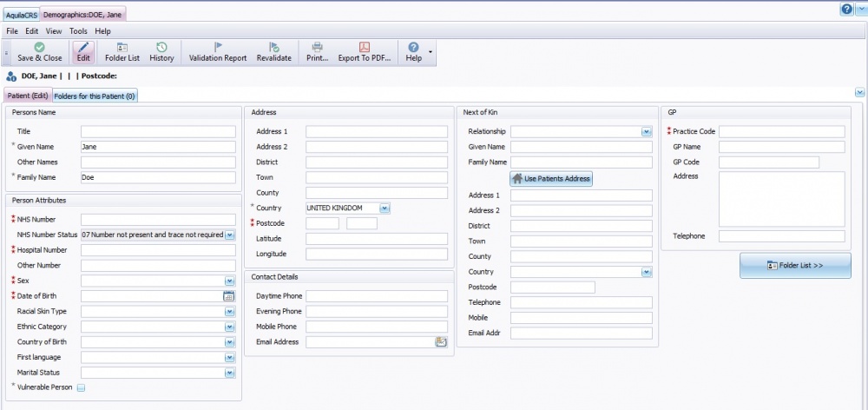Click the Use Patients Address button
This screenshot has width=868, height=410.
point(551,178)
